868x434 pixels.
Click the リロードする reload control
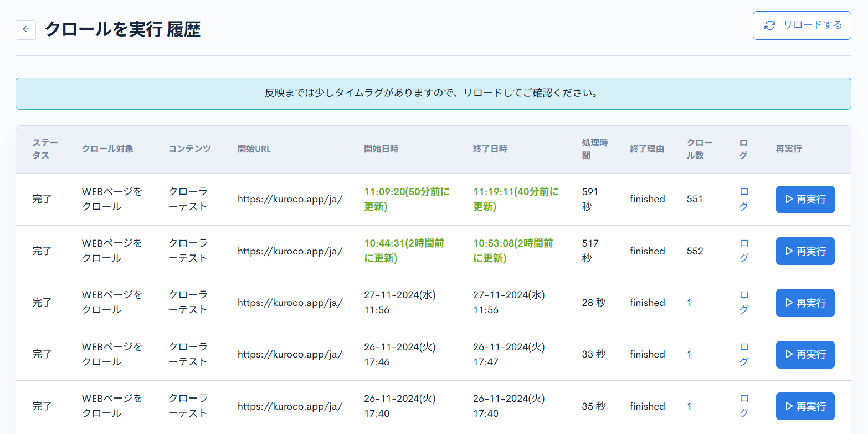pyautogui.click(x=802, y=25)
